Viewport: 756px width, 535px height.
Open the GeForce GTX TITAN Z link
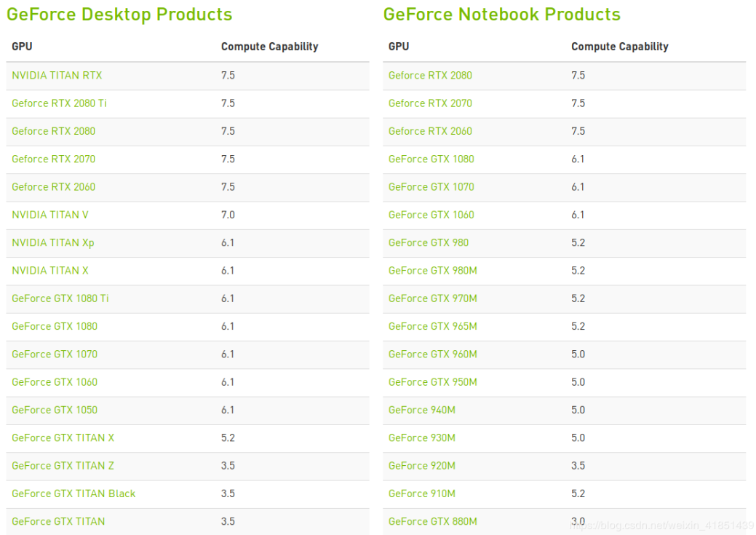click(63, 466)
